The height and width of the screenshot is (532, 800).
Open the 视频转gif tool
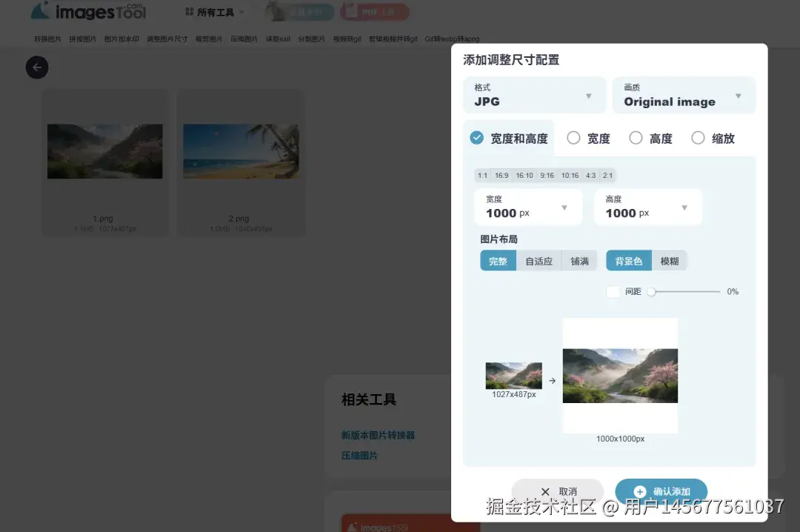click(346, 39)
